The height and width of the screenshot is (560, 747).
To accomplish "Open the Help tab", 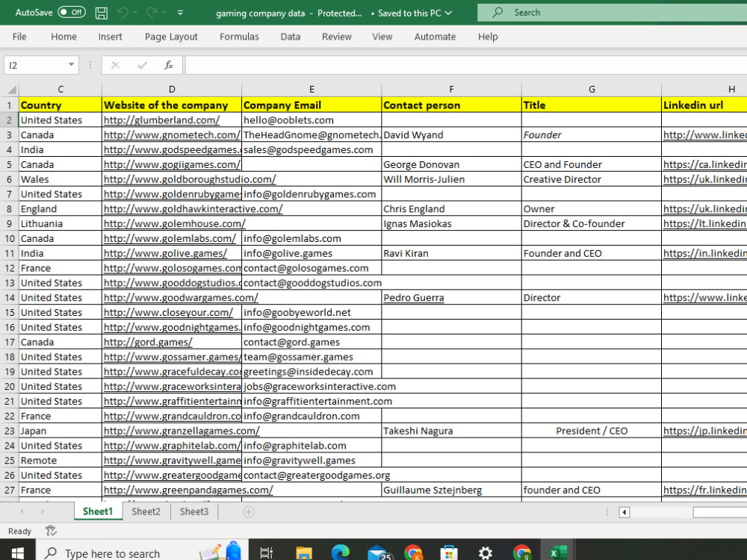I will (x=488, y=37).
